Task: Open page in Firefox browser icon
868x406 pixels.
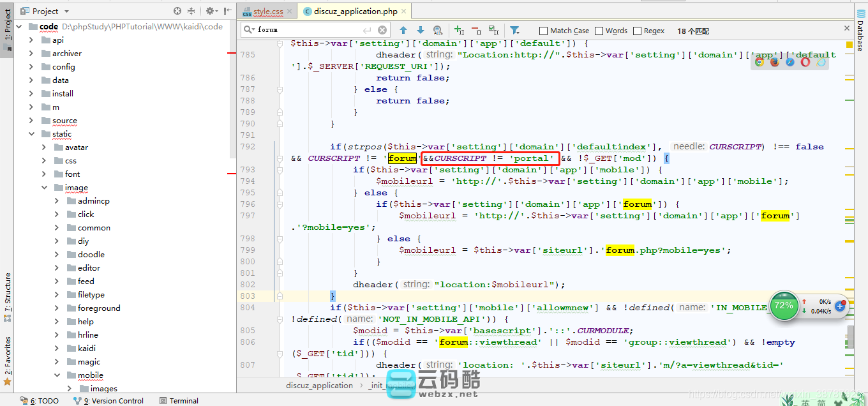Action: (x=775, y=62)
